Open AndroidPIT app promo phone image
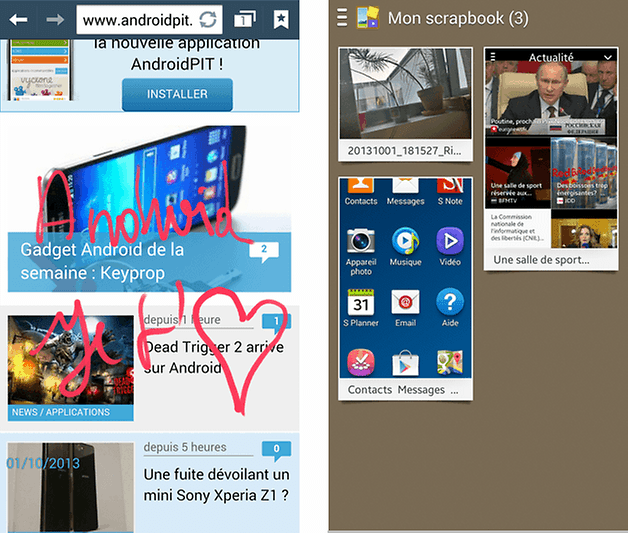The width and height of the screenshot is (628, 533). click(x=39, y=70)
